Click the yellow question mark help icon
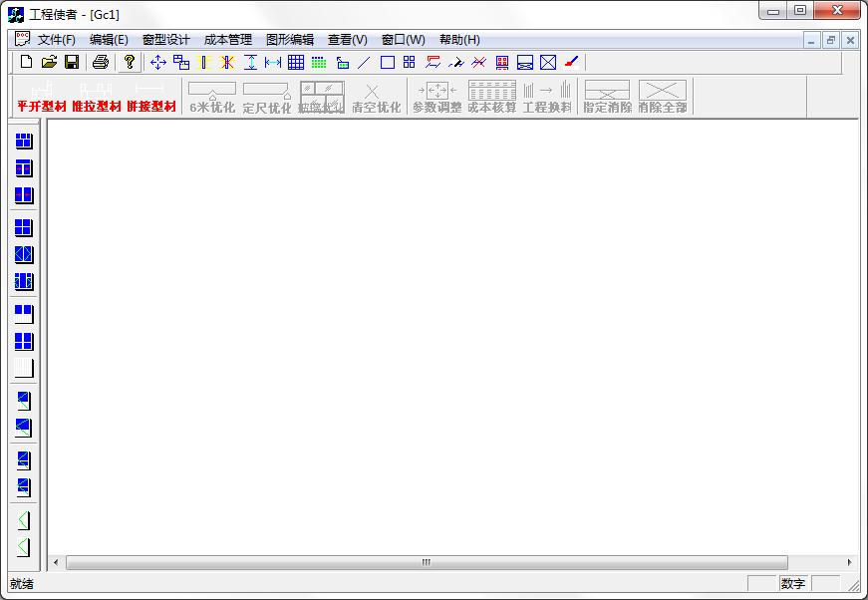The image size is (868, 600). [129, 62]
